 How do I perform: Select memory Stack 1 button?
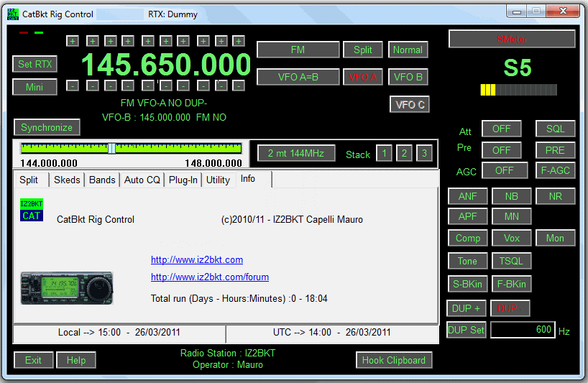click(385, 153)
